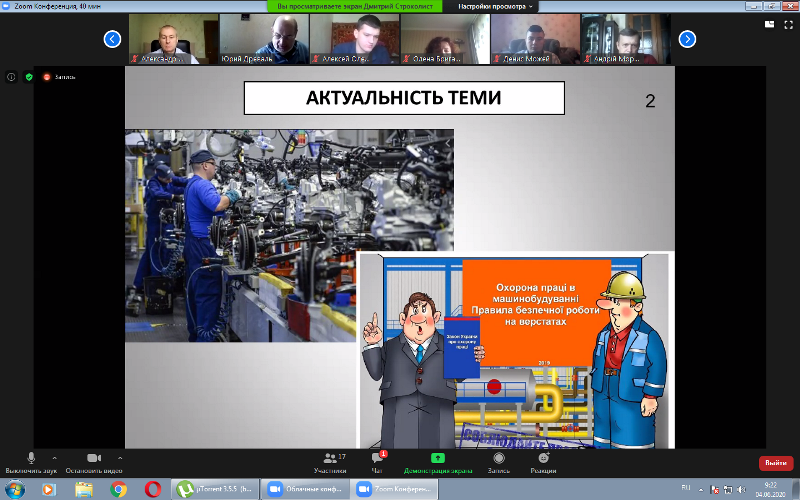Open the audio options arrow next to microphone
Viewport: 800px width, 500px height.
coord(54,457)
